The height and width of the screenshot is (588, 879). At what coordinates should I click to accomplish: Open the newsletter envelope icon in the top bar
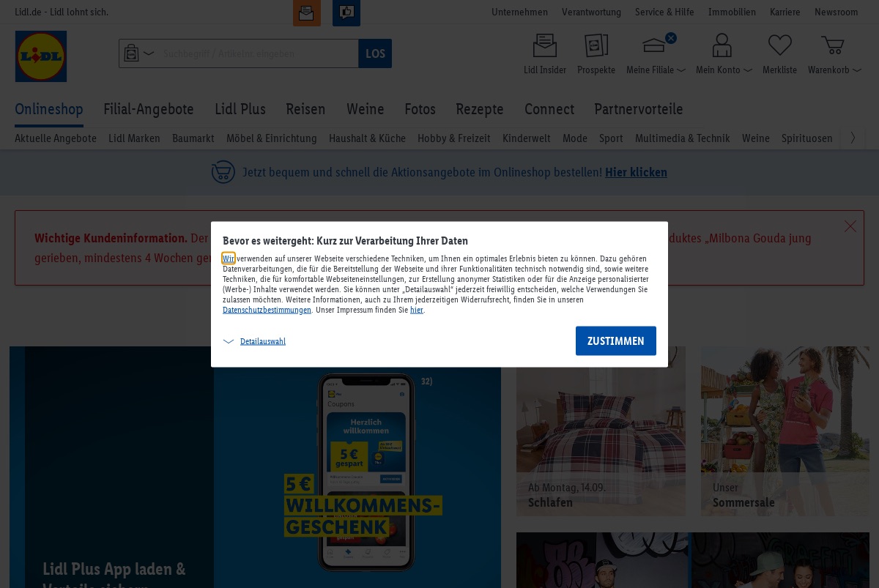pos(307,13)
